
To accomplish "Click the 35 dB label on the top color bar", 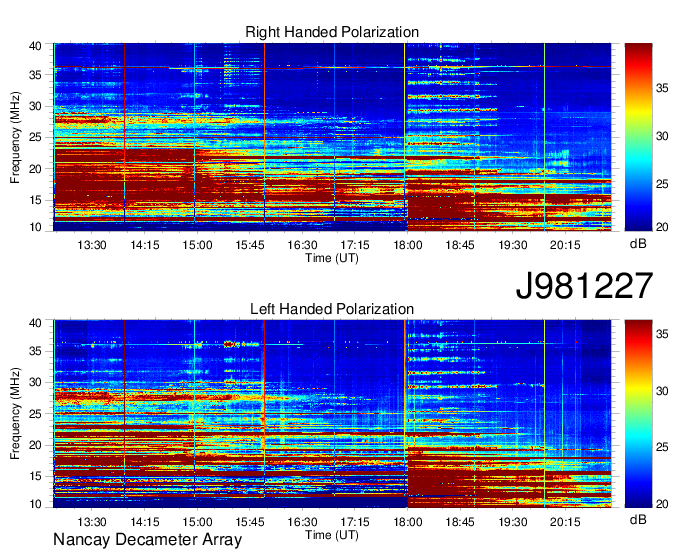I will pyautogui.click(x=662, y=88).
